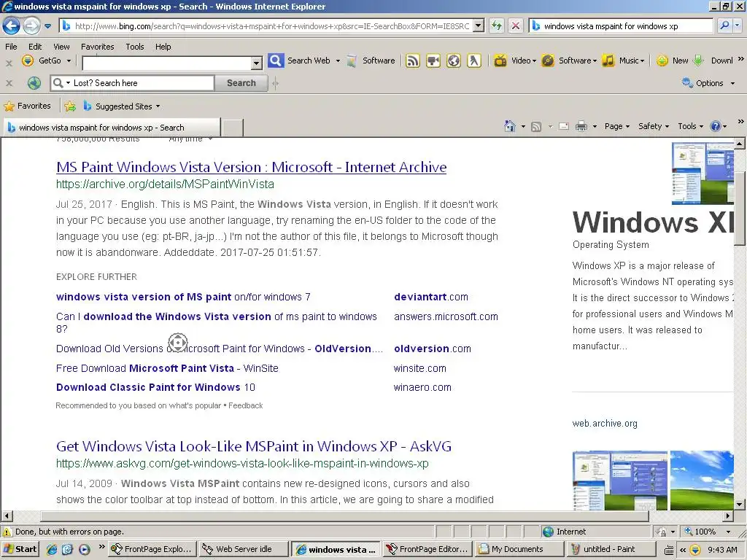This screenshot has height=560, width=747.
Task: Click the Windows Media Player quick launch icon
Action: tap(84, 549)
